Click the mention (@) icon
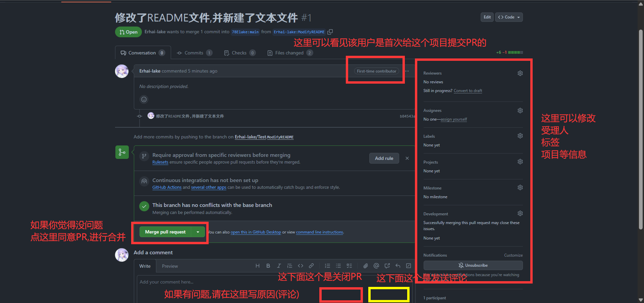Viewport: 644px width, 303px height. click(376, 266)
